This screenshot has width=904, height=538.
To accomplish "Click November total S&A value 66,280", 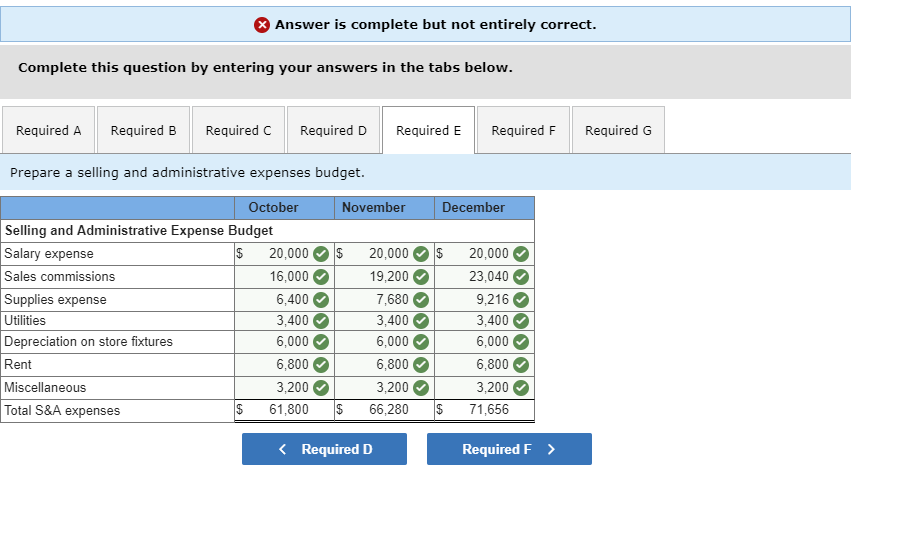I will [389, 410].
